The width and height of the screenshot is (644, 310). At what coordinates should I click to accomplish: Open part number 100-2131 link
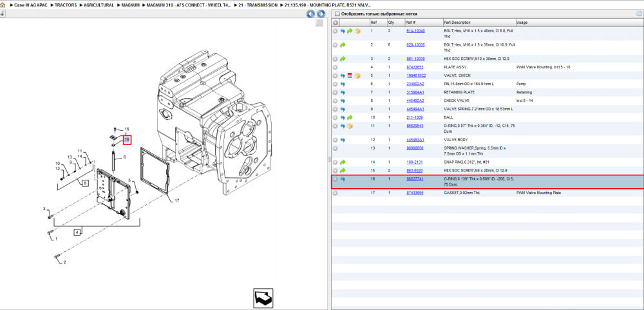click(414, 162)
